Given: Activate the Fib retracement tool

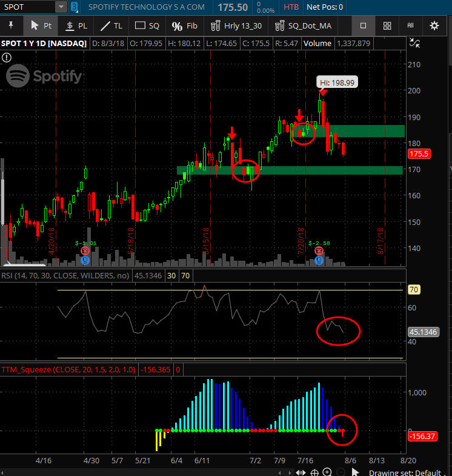Looking at the screenshot, I should coord(185,26).
